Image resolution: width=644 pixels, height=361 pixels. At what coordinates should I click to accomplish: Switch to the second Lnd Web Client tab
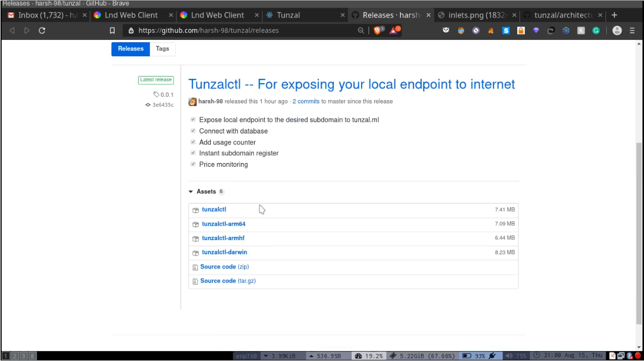tap(218, 15)
